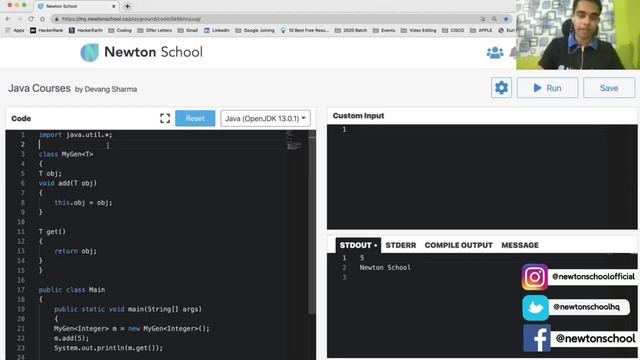Screen dimensions: 640x360
Task: Open the Gmail bookmarks folder
Action: point(188,30)
